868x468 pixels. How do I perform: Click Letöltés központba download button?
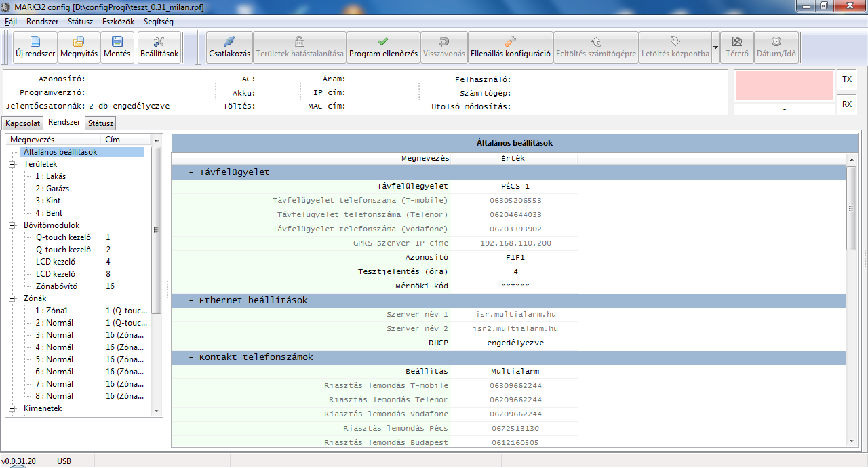tap(675, 47)
